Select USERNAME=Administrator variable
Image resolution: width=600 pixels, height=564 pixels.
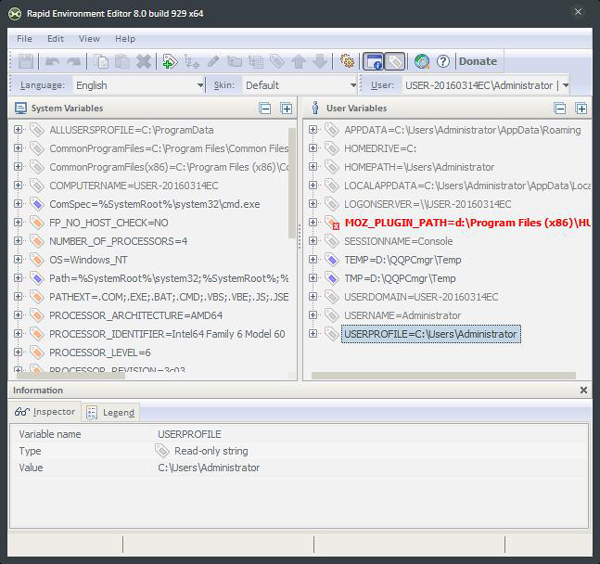point(402,315)
